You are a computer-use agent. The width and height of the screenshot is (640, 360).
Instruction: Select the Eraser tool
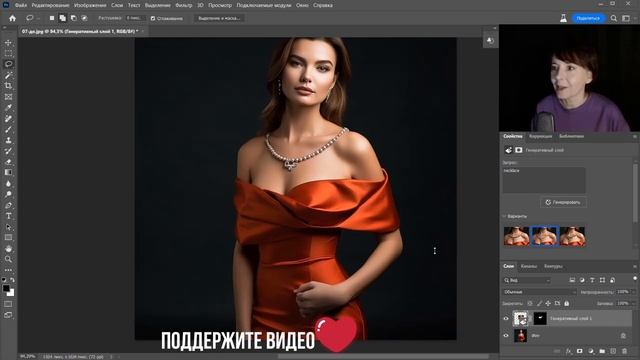[x=8, y=162]
